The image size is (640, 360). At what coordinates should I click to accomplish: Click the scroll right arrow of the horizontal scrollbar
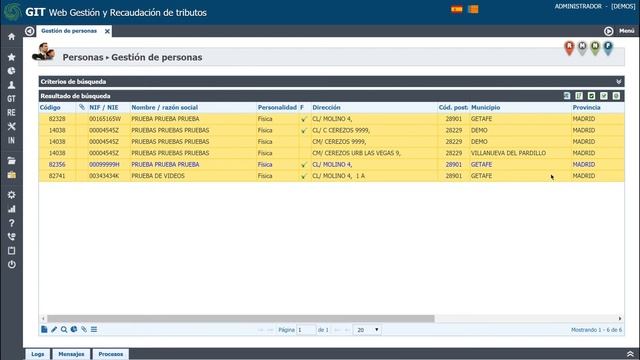point(620,318)
